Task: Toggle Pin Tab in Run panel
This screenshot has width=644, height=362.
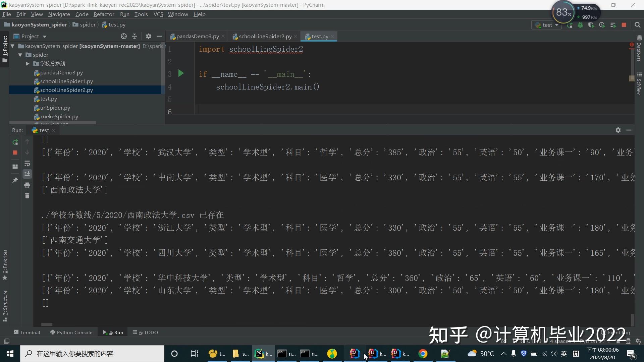Action: coord(15,180)
